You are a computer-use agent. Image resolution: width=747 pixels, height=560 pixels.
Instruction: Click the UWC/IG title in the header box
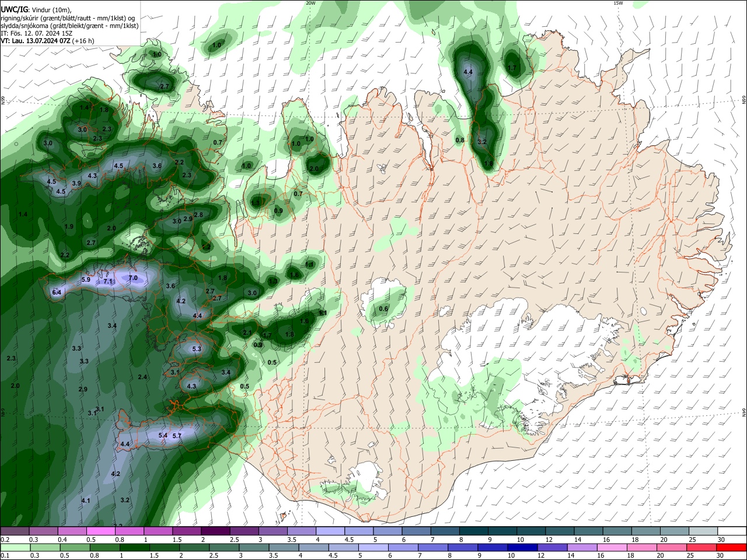pos(14,9)
